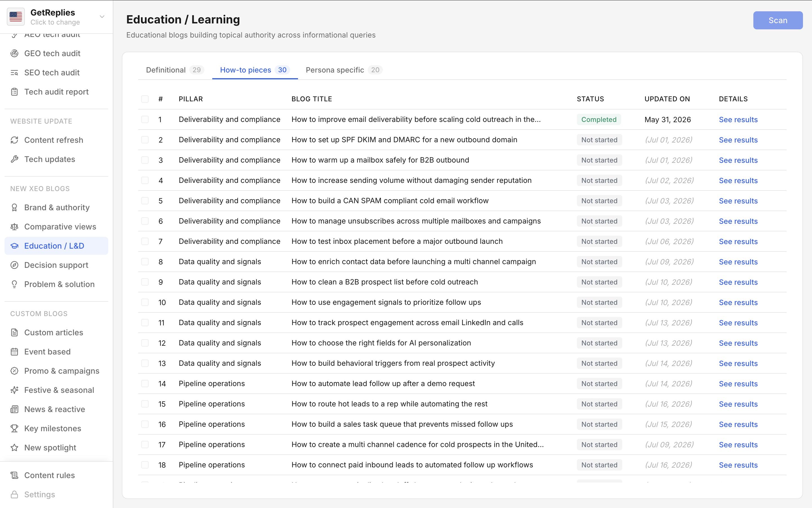
Task: Check the box for row 1 deliverability blog
Action: point(145,120)
